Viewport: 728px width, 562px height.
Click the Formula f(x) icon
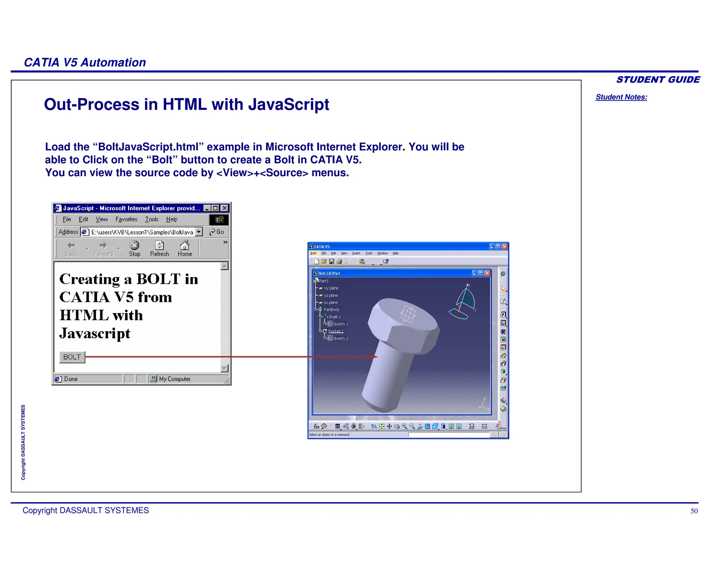tap(316, 426)
